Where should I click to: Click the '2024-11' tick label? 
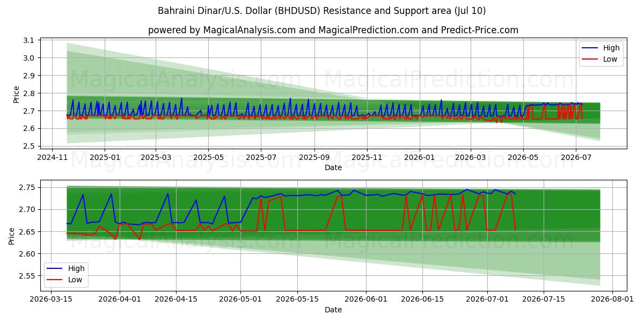coord(52,157)
